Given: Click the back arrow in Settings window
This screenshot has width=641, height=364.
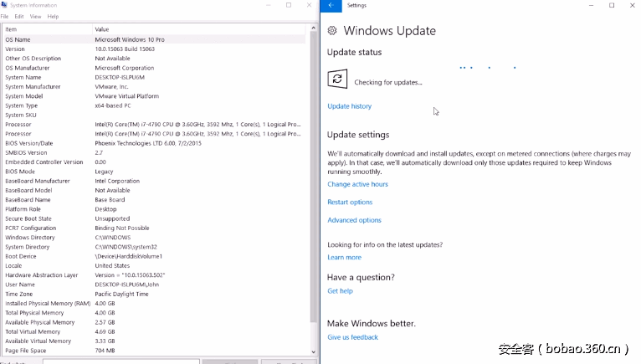Looking at the screenshot, I should click(331, 5).
